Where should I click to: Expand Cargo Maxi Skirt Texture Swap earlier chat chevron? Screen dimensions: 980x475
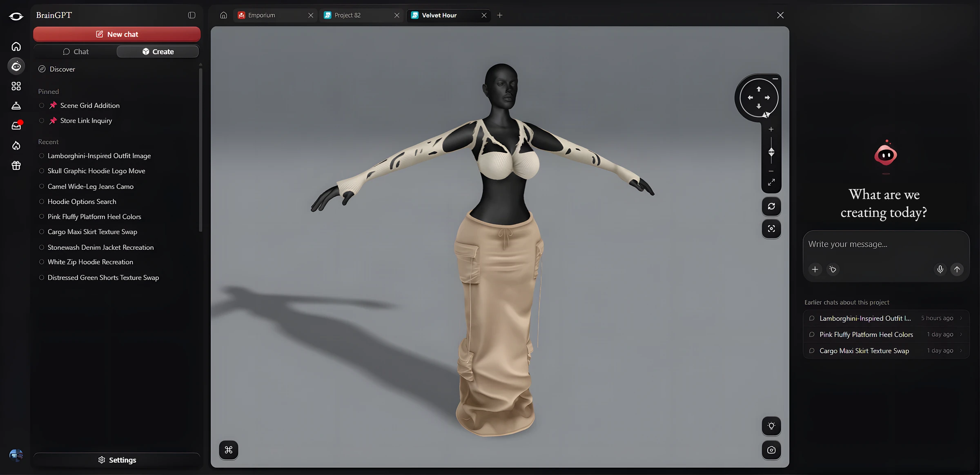pos(961,351)
